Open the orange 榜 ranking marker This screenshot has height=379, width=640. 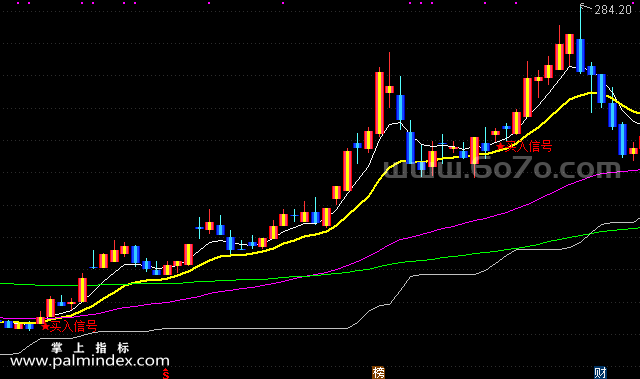pyautogui.click(x=378, y=373)
